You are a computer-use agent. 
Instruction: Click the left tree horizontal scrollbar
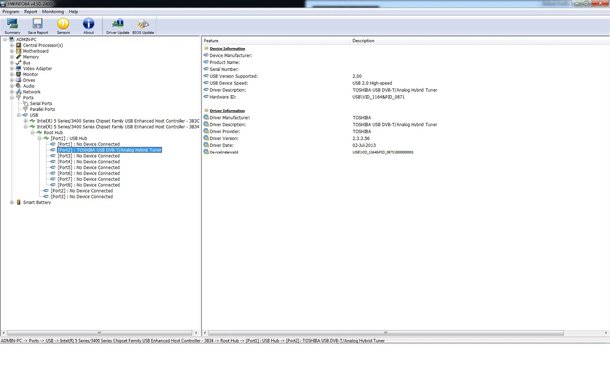100,333
